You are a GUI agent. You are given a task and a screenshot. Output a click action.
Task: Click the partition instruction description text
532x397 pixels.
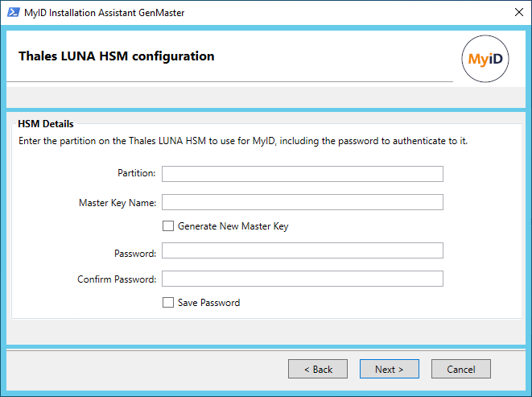tap(243, 141)
